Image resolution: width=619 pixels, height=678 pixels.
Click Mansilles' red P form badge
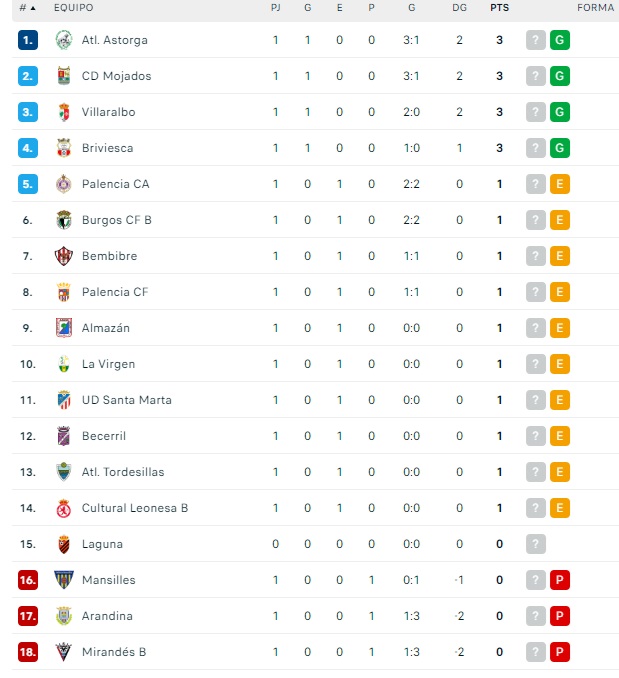tap(560, 580)
